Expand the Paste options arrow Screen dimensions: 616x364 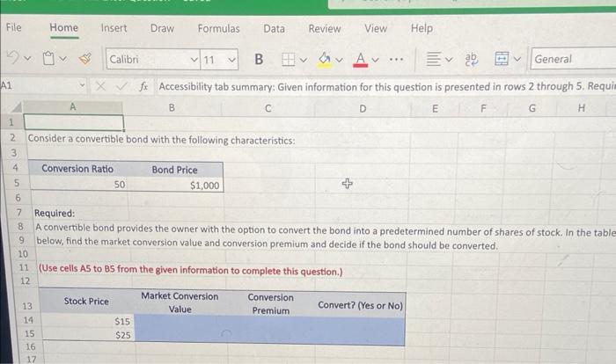[x=62, y=59]
